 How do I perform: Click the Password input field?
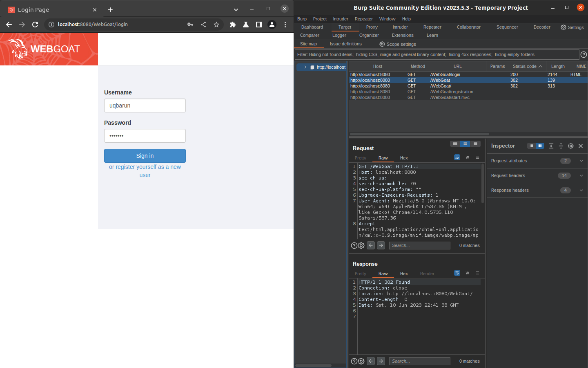(x=145, y=136)
